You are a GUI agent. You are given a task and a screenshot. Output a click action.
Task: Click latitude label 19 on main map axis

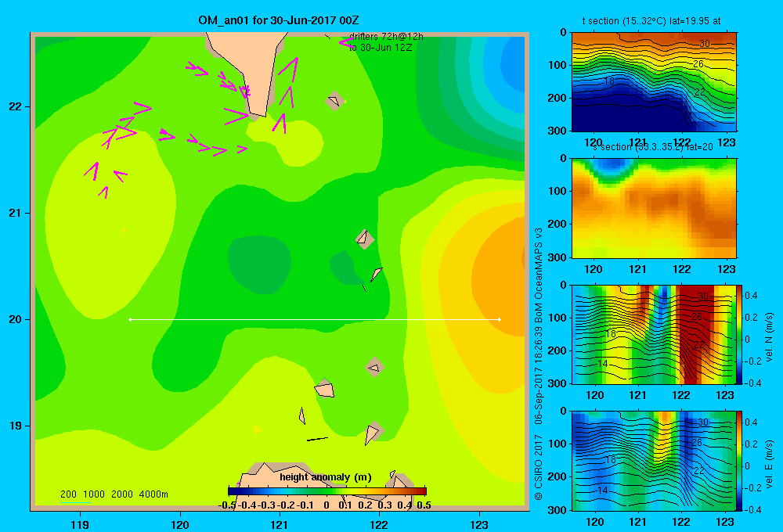point(15,426)
